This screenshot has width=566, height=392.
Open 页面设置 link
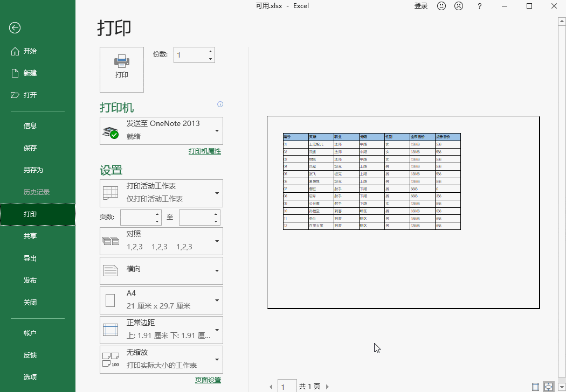(208, 380)
